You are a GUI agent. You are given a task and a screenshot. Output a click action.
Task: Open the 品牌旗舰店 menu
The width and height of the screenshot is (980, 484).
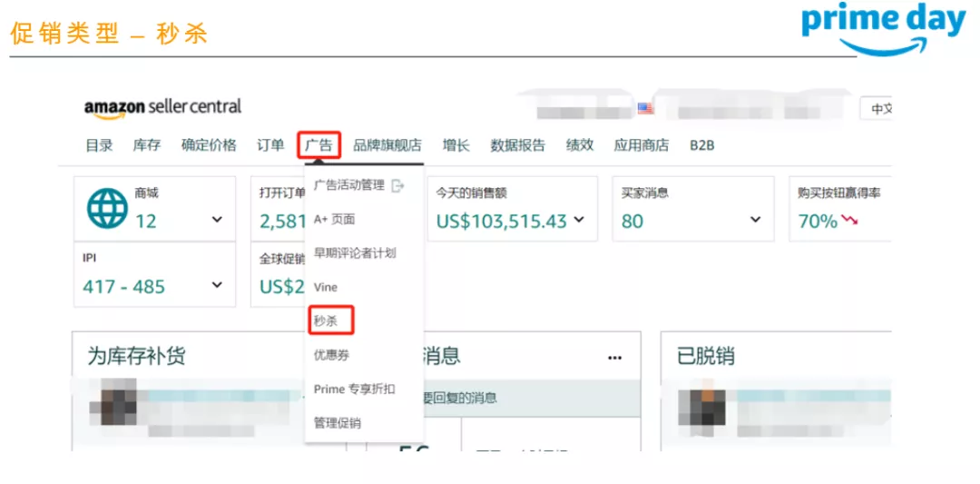(x=387, y=145)
